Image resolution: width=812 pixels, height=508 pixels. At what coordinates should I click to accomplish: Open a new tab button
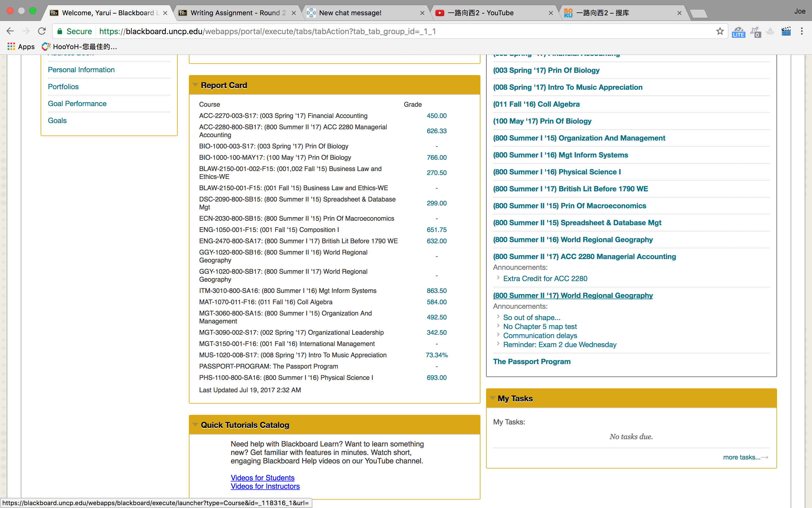click(699, 14)
